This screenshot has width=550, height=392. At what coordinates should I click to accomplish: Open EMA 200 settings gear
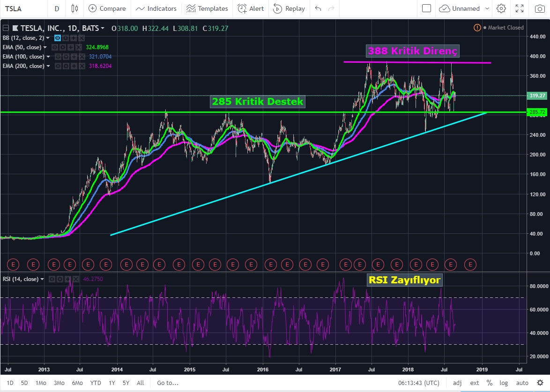point(66,66)
